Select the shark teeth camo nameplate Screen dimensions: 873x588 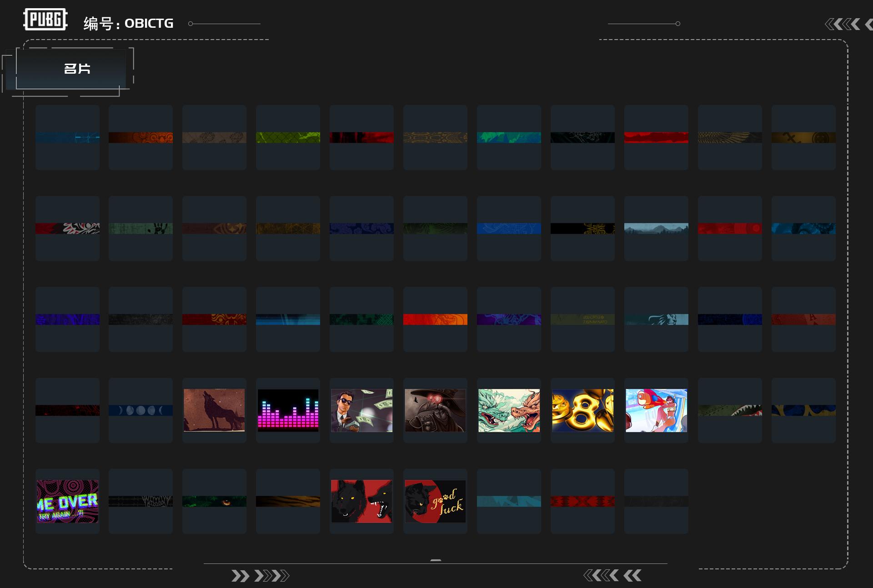click(730, 410)
